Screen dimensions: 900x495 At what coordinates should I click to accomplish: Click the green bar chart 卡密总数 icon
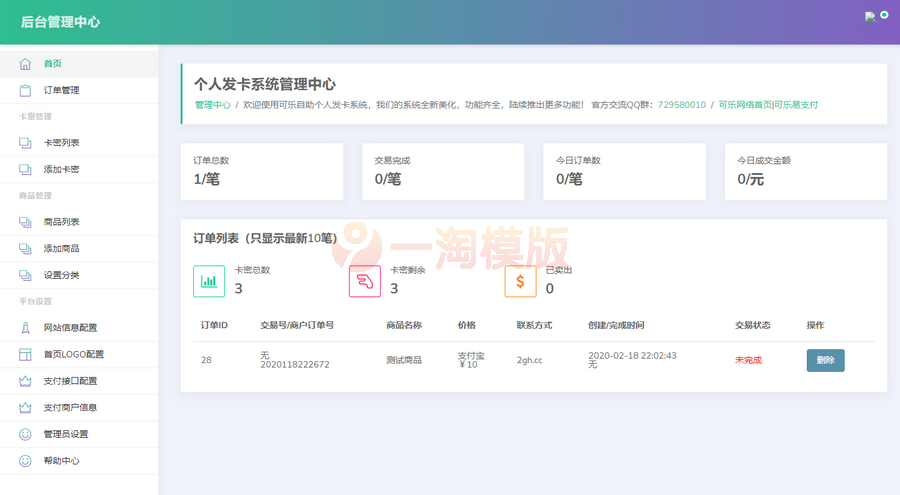(x=209, y=281)
